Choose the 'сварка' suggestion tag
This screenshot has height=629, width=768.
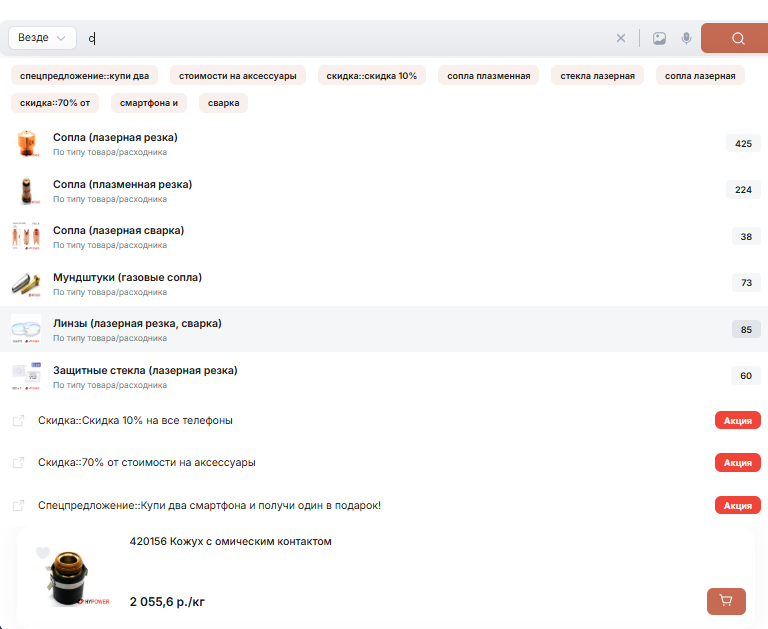pyautogui.click(x=223, y=103)
